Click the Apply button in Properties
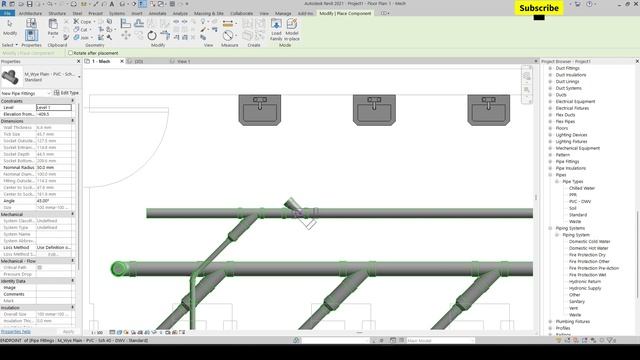This screenshot has height=360, width=640. click(x=68, y=331)
